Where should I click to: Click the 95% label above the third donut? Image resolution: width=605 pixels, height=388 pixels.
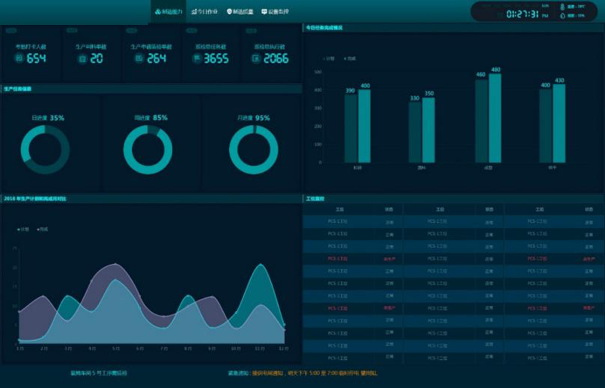[x=263, y=118]
